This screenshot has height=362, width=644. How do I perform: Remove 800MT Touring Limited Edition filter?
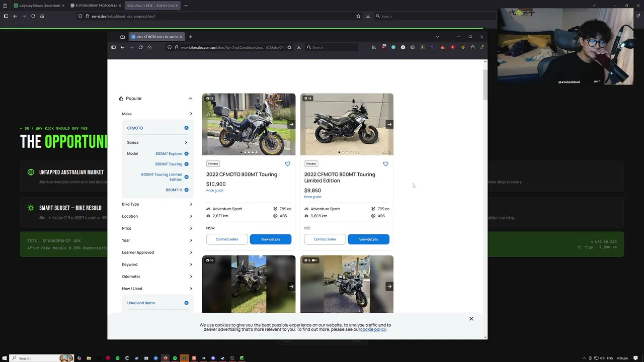click(x=186, y=177)
